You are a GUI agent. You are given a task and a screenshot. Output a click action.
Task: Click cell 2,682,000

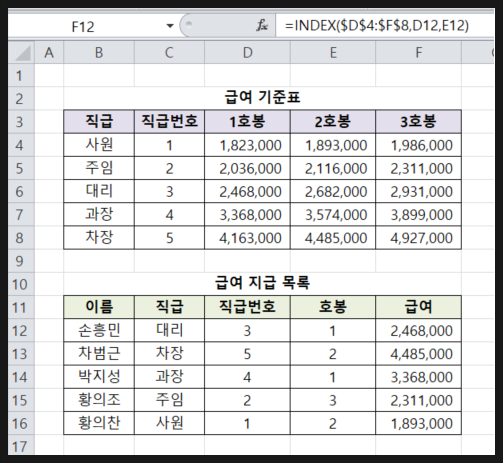[x=333, y=191]
